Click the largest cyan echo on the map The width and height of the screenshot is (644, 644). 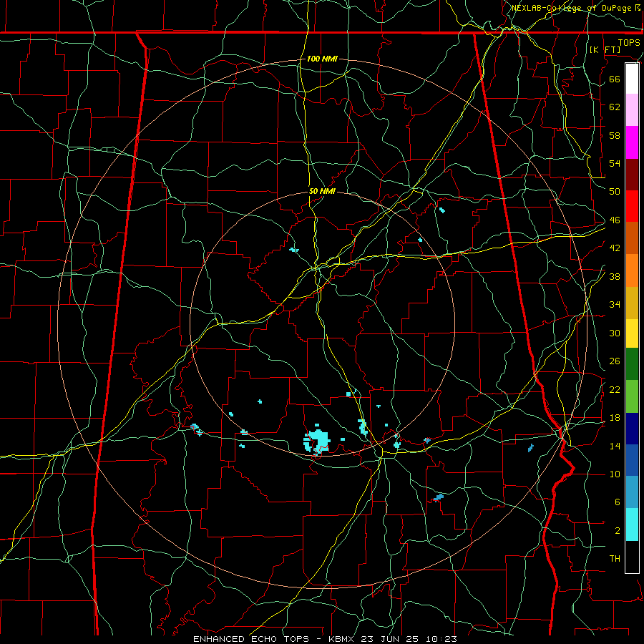pyautogui.click(x=317, y=441)
